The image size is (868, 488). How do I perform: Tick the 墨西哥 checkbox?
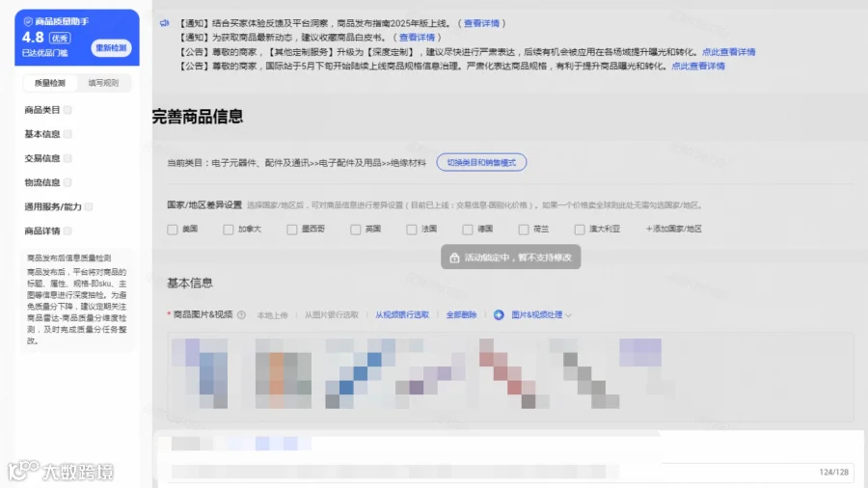point(291,230)
